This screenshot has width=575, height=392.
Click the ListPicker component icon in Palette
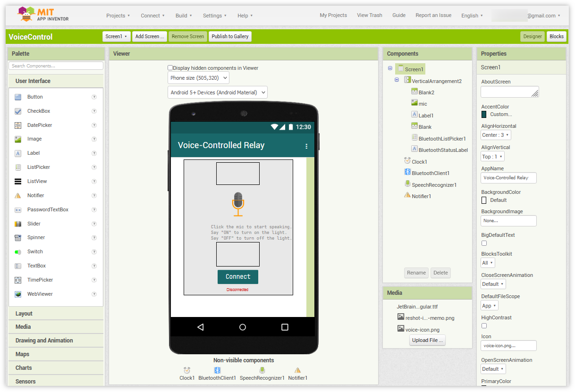[x=18, y=167]
